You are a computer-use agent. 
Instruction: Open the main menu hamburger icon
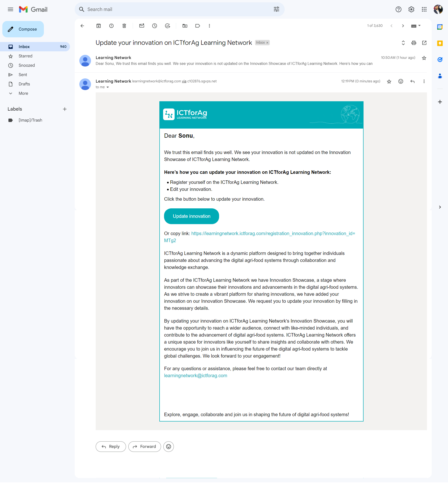click(10, 10)
